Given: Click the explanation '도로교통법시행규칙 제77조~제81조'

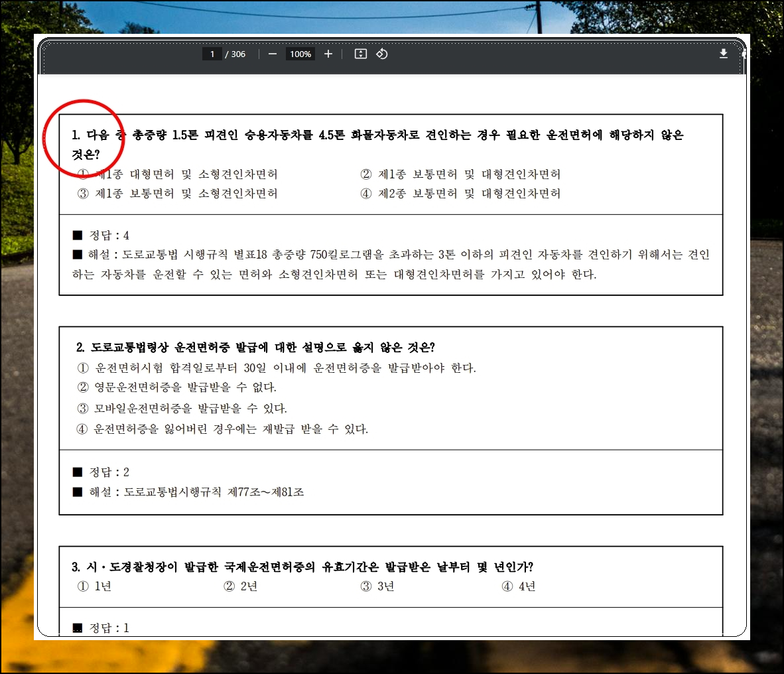Looking at the screenshot, I should pyautogui.click(x=188, y=492).
